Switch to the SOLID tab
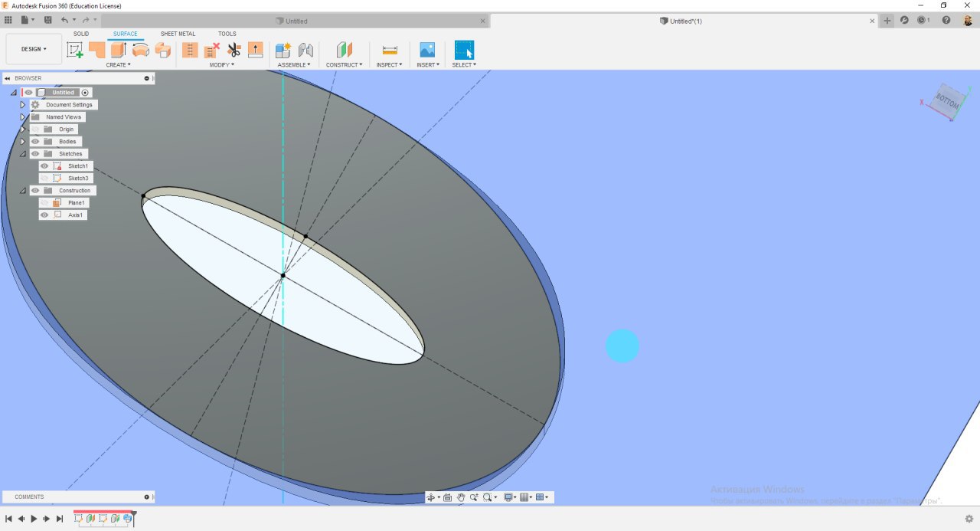The image size is (980, 531). click(x=81, y=34)
